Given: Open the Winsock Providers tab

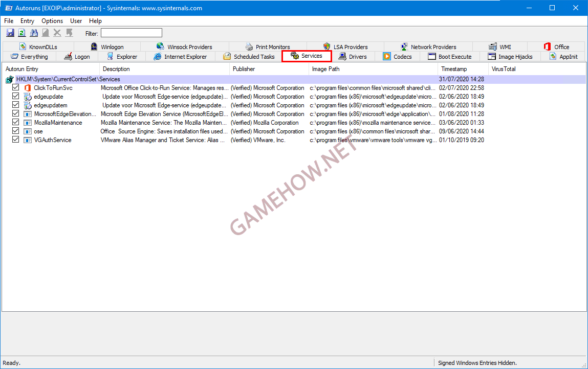Looking at the screenshot, I should click(x=185, y=47).
